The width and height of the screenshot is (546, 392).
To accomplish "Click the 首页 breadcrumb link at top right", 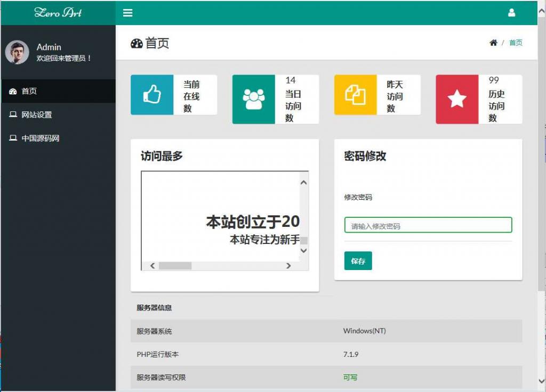I will [x=516, y=43].
